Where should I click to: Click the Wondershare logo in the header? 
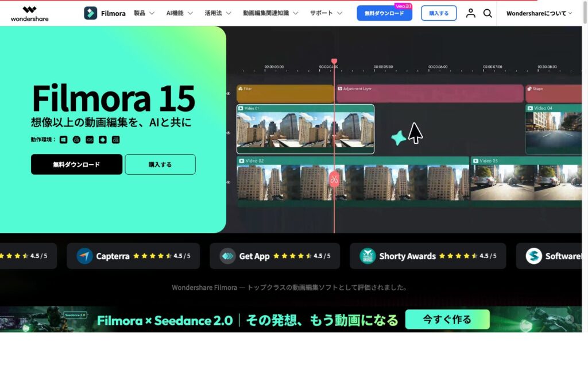pos(30,14)
